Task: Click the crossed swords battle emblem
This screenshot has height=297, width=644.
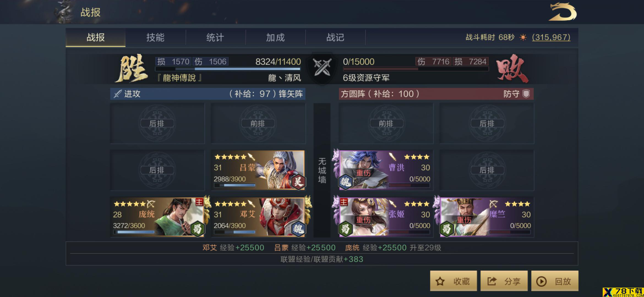Action: click(322, 67)
